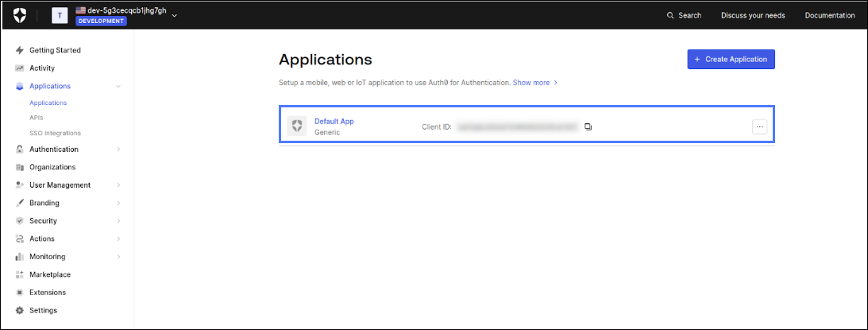Screen dimensions: 868x330
Task: Expand the User Management menu
Action: [x=118, y=185]
